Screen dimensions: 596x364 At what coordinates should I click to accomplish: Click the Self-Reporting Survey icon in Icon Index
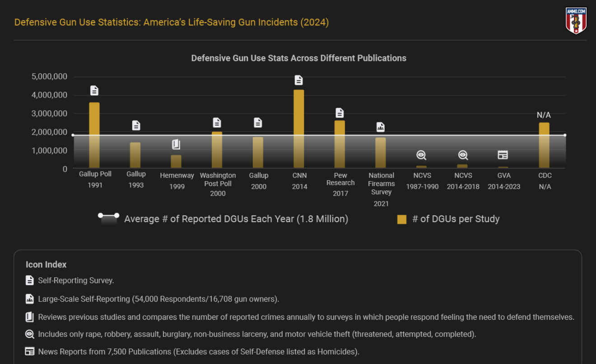tap(30, 280)
